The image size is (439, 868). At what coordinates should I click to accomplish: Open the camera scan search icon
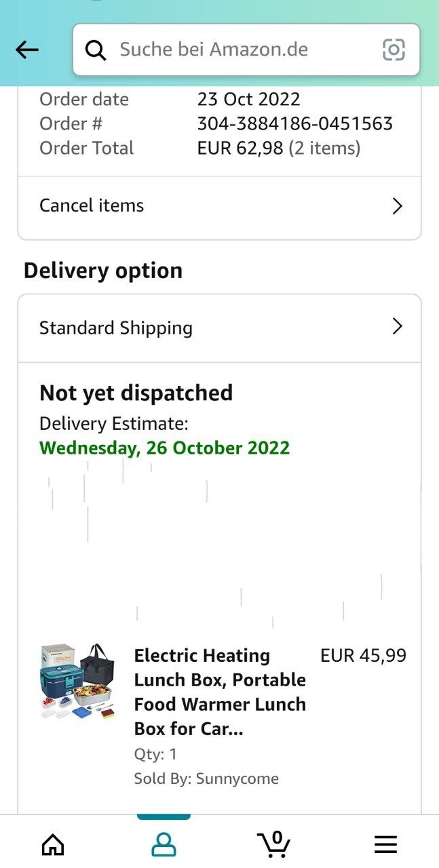[394, 50]
